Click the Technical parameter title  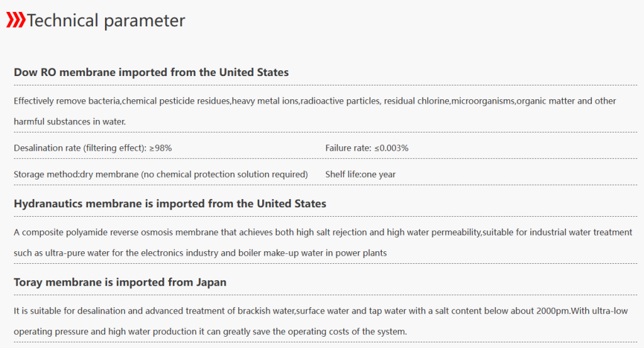click(x=106, y=21)
